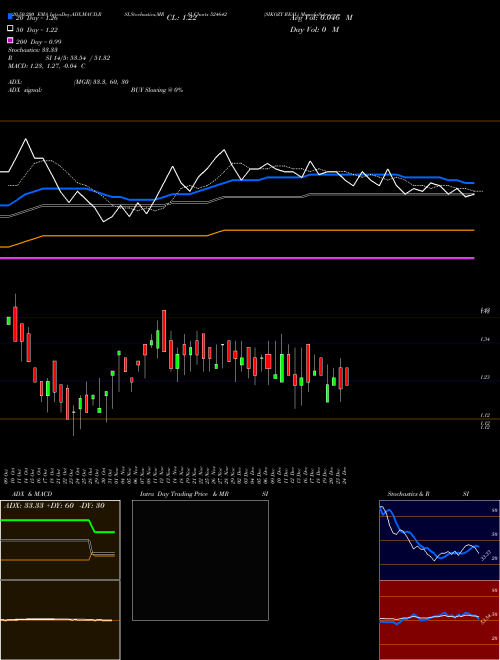Select the '20 Day - 1.26' legend text
500x660 pixels.
pyautogui.click(x=37, y=18)
